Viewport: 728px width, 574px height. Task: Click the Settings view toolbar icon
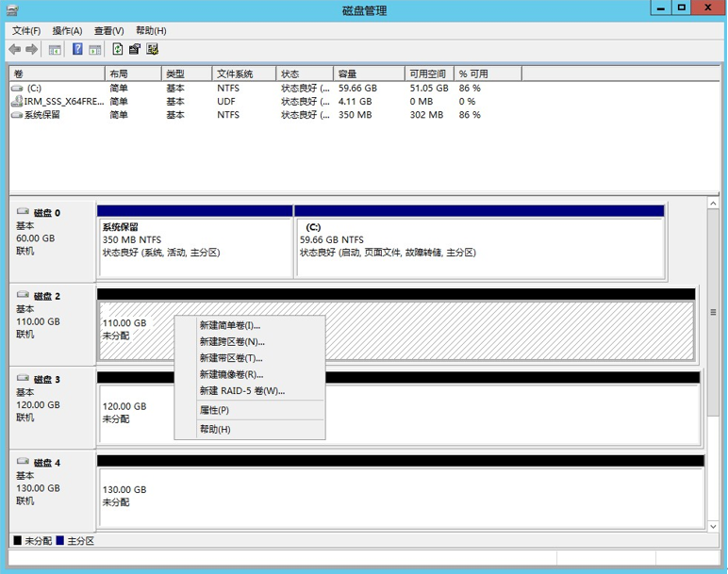tap(152, 49)
